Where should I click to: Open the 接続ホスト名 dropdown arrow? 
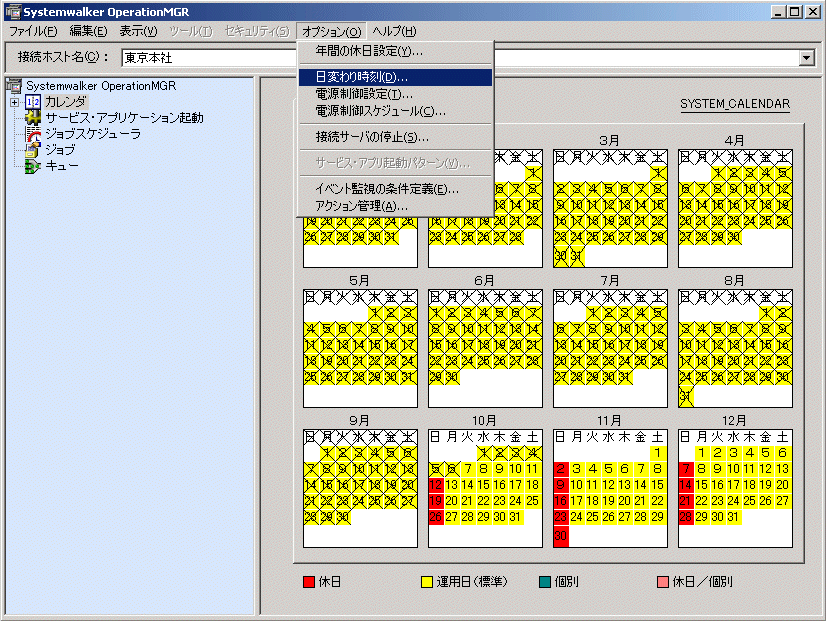pyautogui.click(x=807, y=57)
